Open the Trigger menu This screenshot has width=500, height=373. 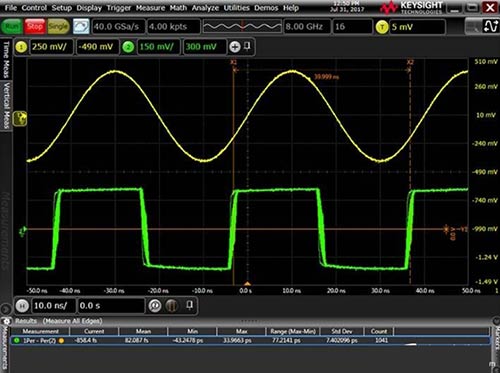click(x=118, y=8)
